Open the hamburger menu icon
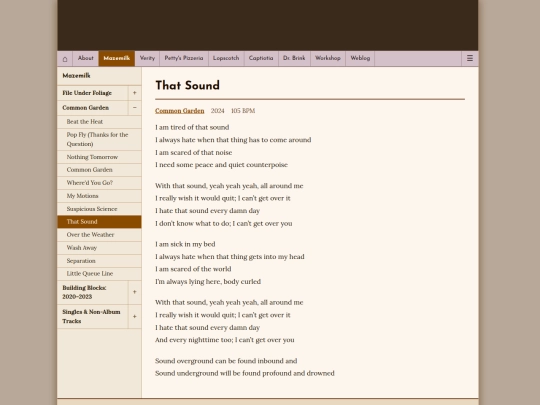The height and width of the screenshot is (405, 540). pos(470,59)
